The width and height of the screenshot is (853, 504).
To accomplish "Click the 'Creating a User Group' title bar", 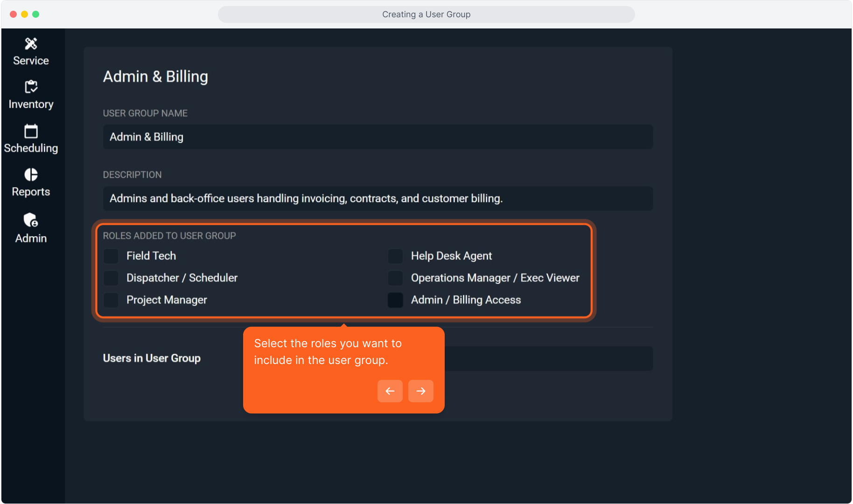I will coord(426,14).
